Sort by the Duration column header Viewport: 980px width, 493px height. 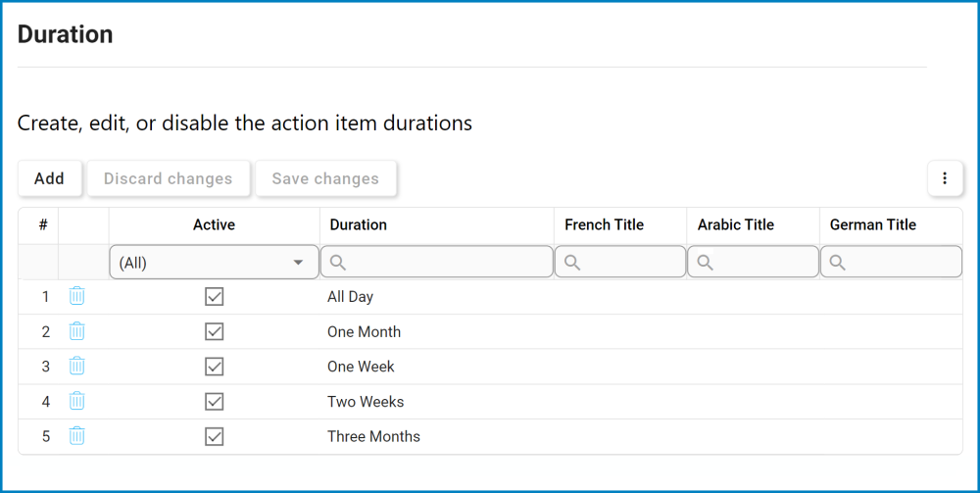(x=358, y=224)
